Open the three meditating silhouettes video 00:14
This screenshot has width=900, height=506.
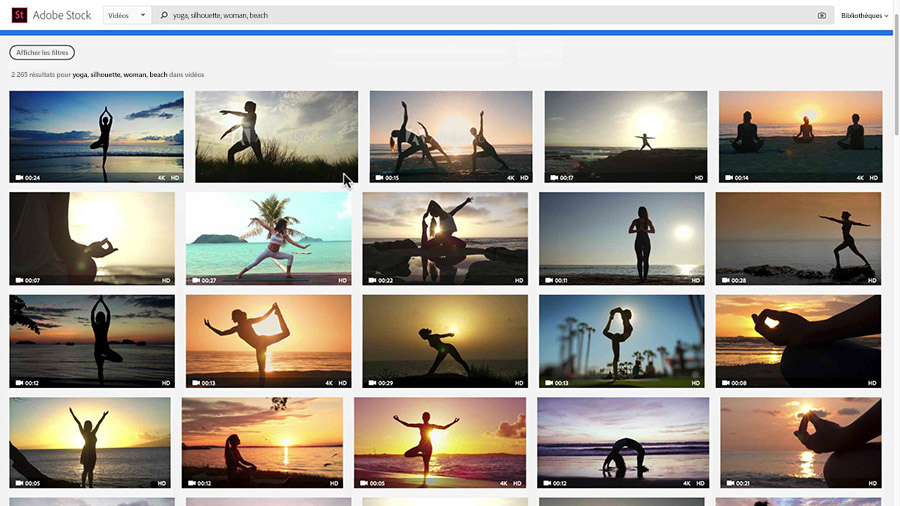[800, 137]
